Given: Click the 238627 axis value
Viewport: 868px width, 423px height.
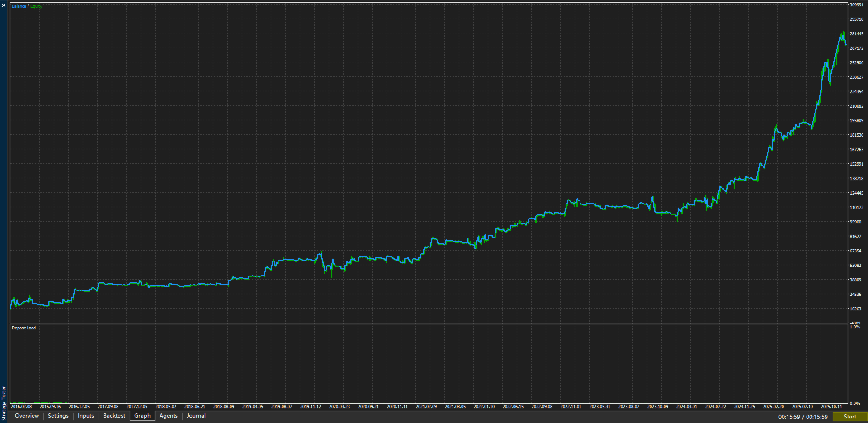Looking at the screenshot, I should 857,77.
